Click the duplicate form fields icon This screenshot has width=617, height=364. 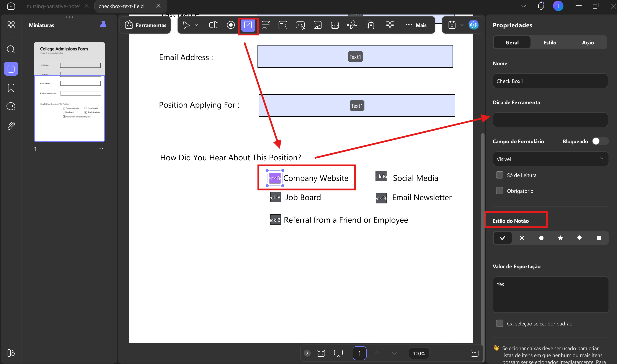pyautogui.click(x=370, y=25)
